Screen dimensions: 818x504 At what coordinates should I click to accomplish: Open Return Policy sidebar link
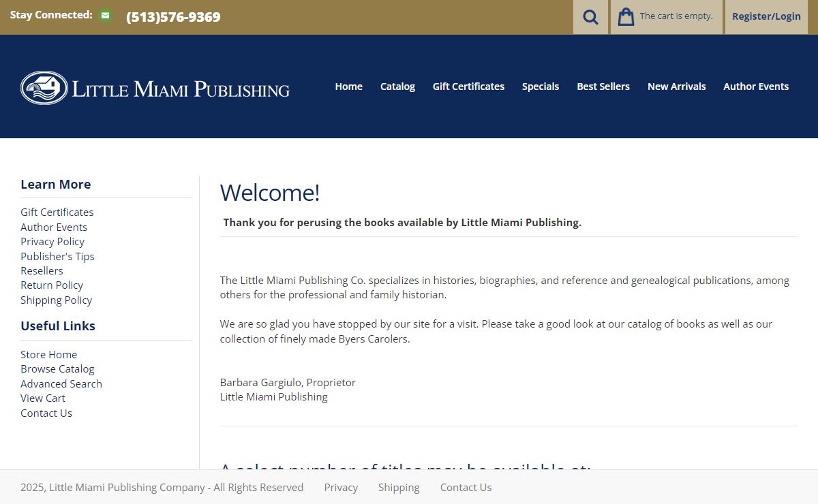[x=52, y=285]
